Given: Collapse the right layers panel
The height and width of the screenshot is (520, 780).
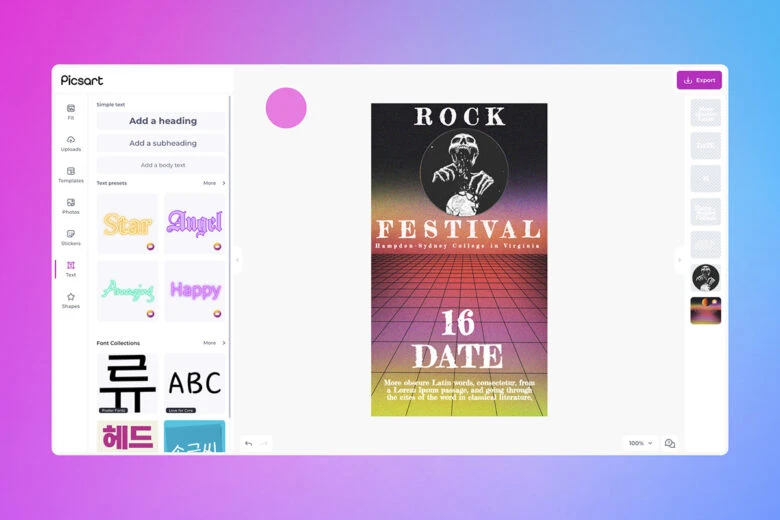Looking at the screenshot, I should 679,260.
